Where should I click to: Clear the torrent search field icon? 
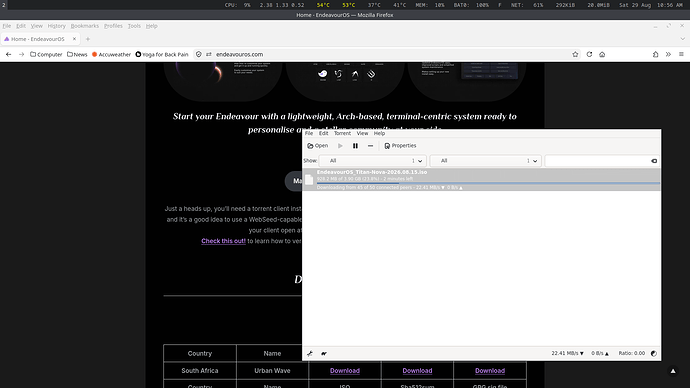click(x=654, y=161)
